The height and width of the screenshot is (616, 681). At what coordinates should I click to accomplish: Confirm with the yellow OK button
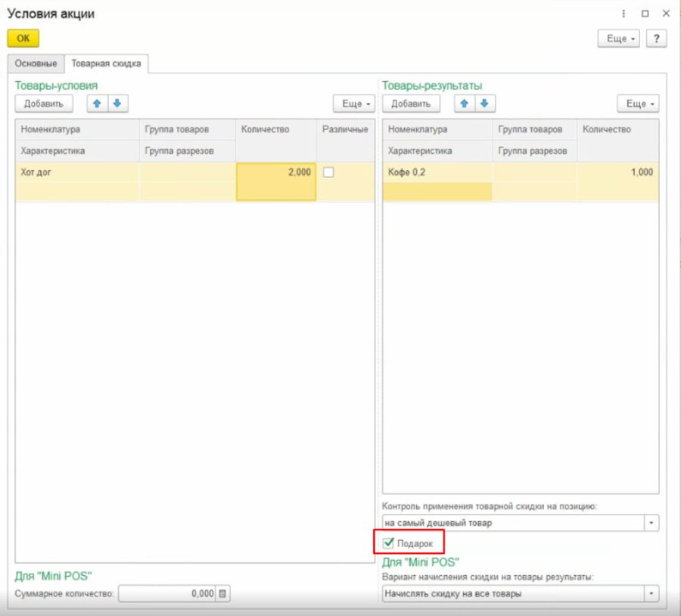tap(23, 39)
